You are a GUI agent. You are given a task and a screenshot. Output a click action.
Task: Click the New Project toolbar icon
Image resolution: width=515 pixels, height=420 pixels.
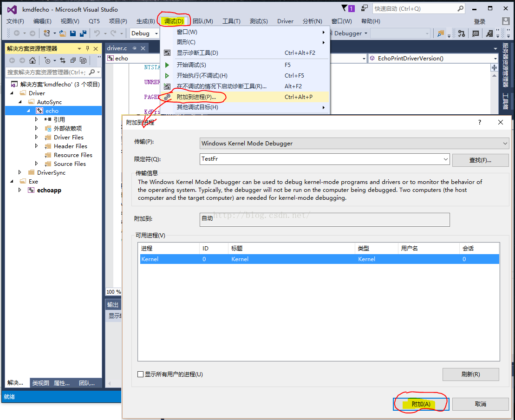[x=46, y=33]
